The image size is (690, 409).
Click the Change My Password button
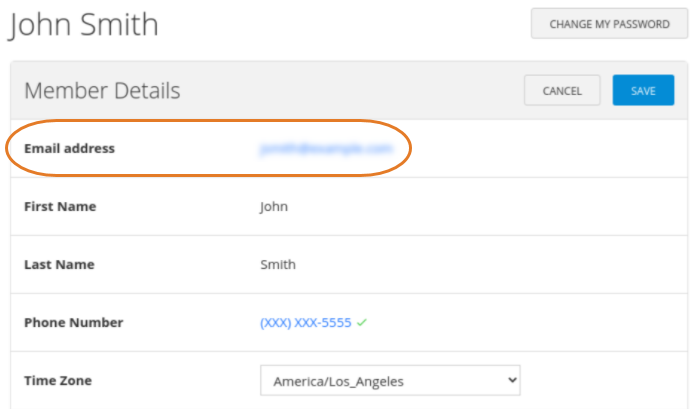tap(609, 24)
